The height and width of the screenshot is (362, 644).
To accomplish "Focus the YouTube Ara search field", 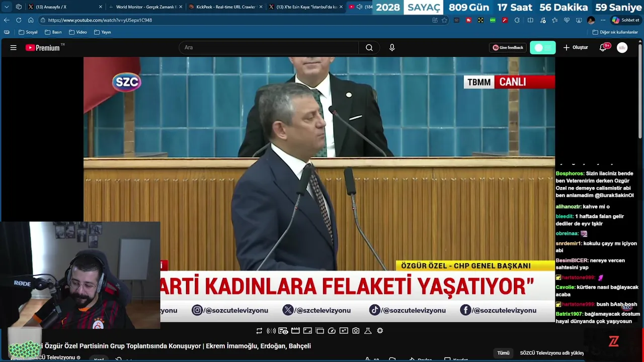I will (269, 48).
